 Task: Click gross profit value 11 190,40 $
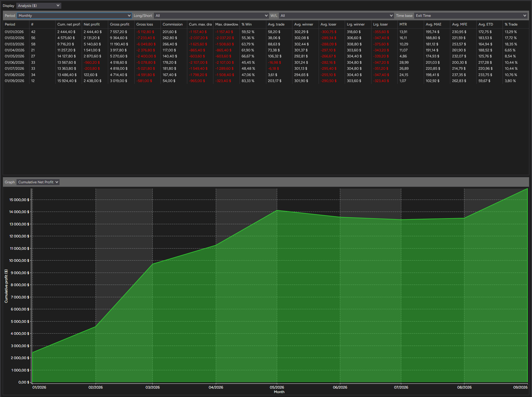119,44
